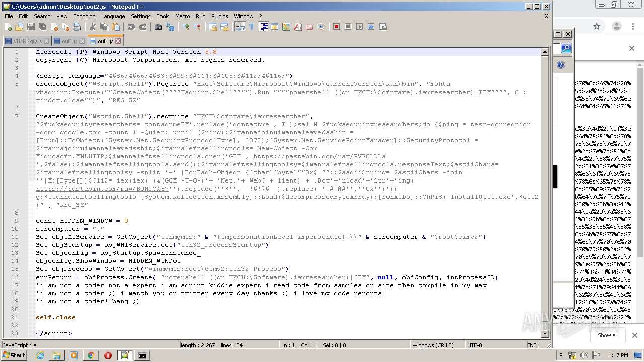This screenshot has height=362, width=644.
Task: Save the current file with diskette icon
Action: coord(31,27)
